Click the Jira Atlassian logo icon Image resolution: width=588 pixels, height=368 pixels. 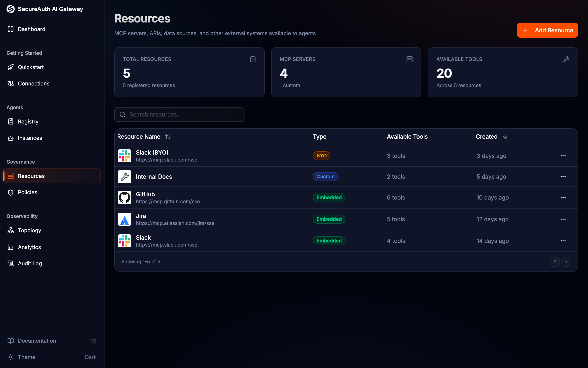click(x=124, y=219)
